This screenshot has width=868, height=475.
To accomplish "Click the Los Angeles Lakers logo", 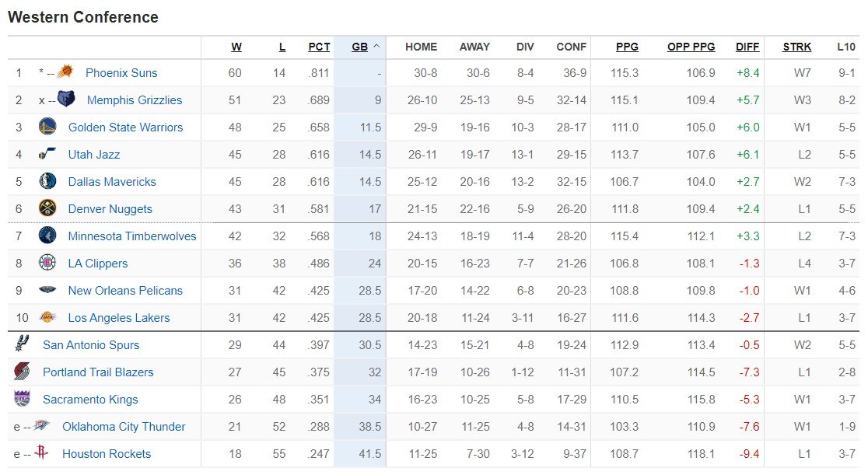I will (47, 317).
